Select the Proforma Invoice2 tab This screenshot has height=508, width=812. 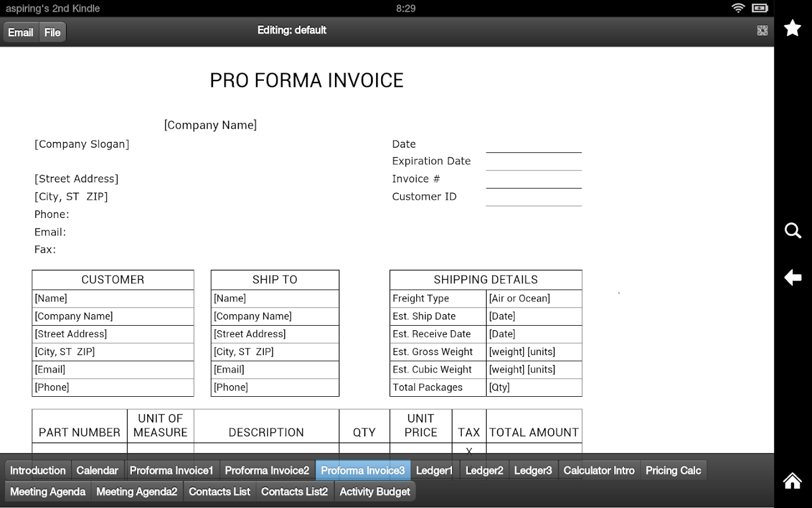(x=267, y=470)
